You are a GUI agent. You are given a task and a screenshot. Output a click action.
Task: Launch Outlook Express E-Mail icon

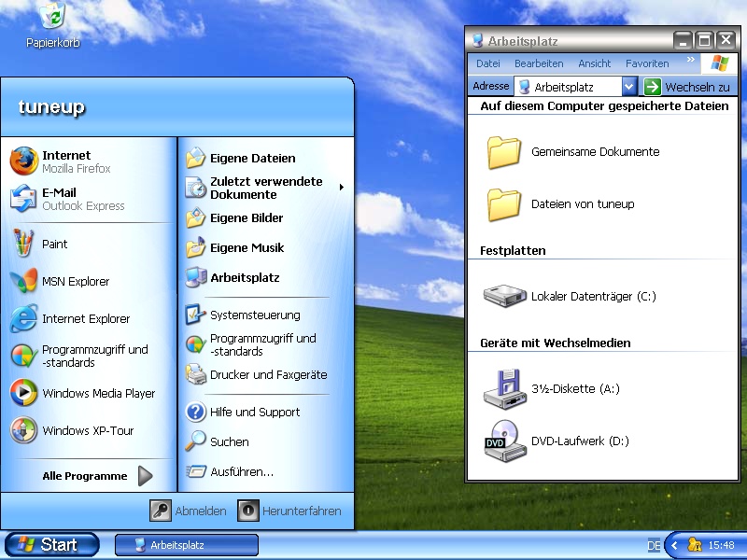tap(22, 199)
